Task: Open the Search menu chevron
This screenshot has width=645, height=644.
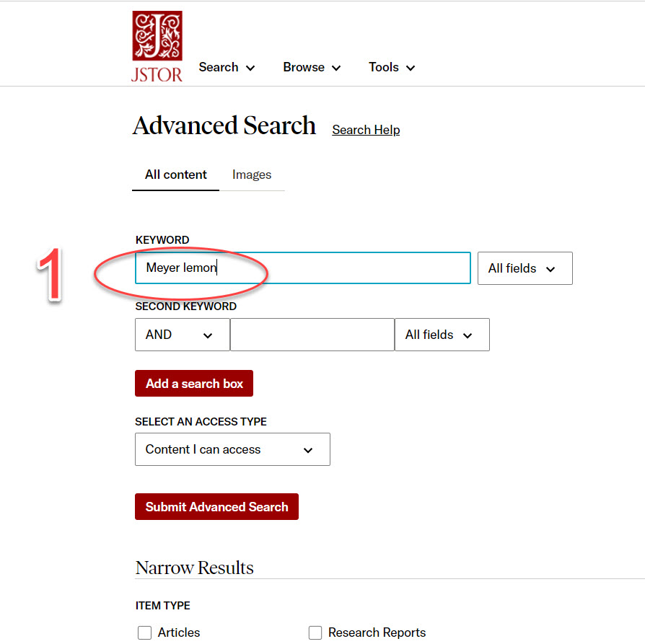Action: [x=251, y=67]
